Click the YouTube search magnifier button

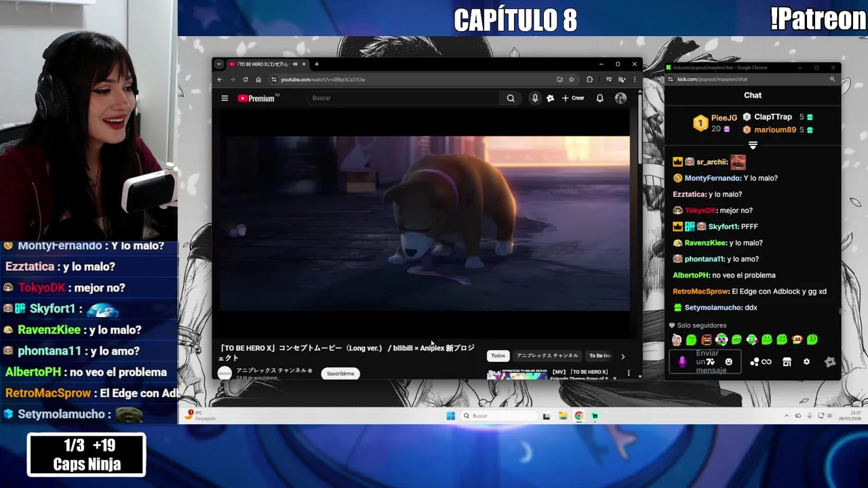(511, 98)
